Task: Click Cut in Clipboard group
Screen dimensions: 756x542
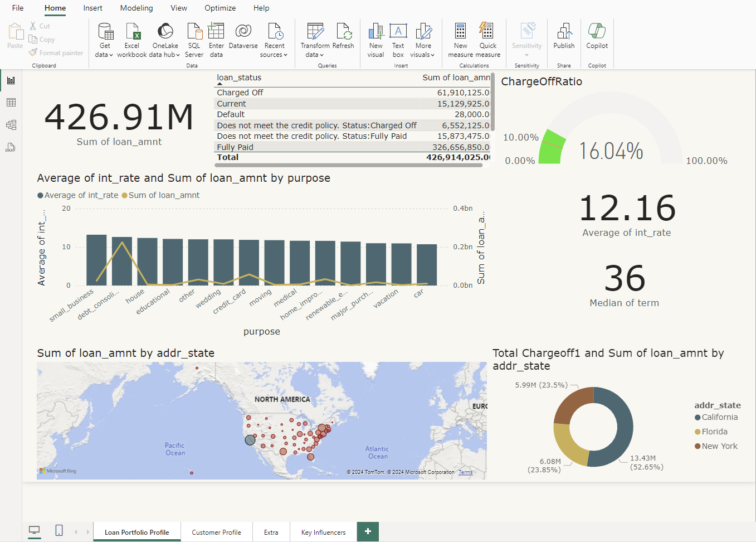Action: pos(40,26)
